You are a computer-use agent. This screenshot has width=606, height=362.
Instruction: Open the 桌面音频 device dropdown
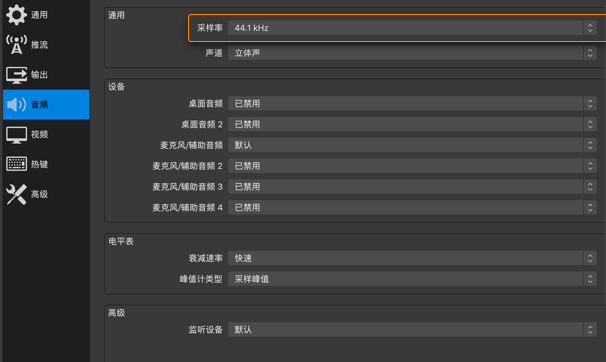click(412, 104)
